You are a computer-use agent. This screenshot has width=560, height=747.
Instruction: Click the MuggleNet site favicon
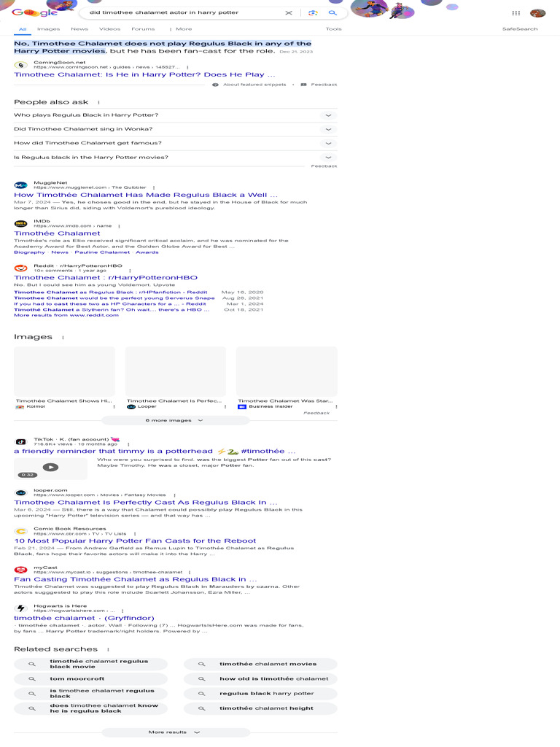pos(21,185)
